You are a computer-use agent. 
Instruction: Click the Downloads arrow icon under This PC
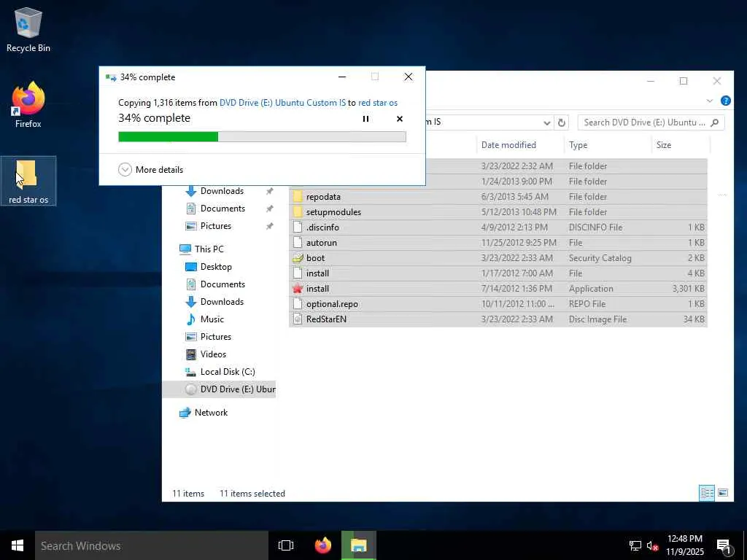click(x=191, y=302)
